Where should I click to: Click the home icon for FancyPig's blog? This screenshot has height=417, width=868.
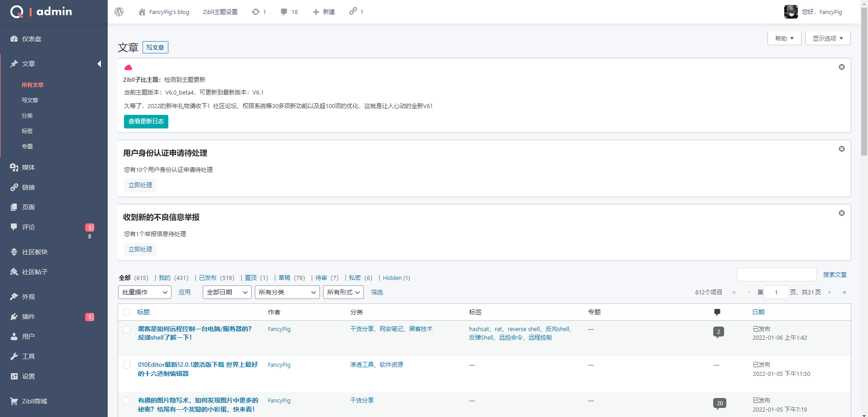(x=142, y=12)
